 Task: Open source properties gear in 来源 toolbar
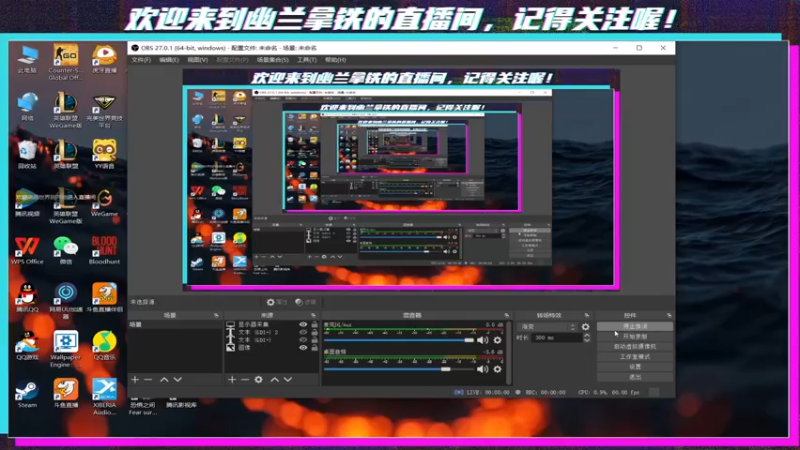point(259,380)
